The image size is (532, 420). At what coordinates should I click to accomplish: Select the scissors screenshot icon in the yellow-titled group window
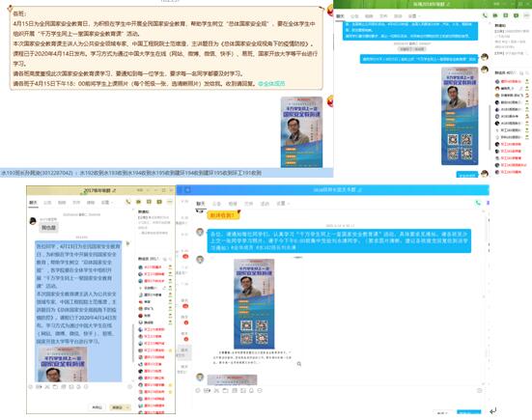(46, 387)
